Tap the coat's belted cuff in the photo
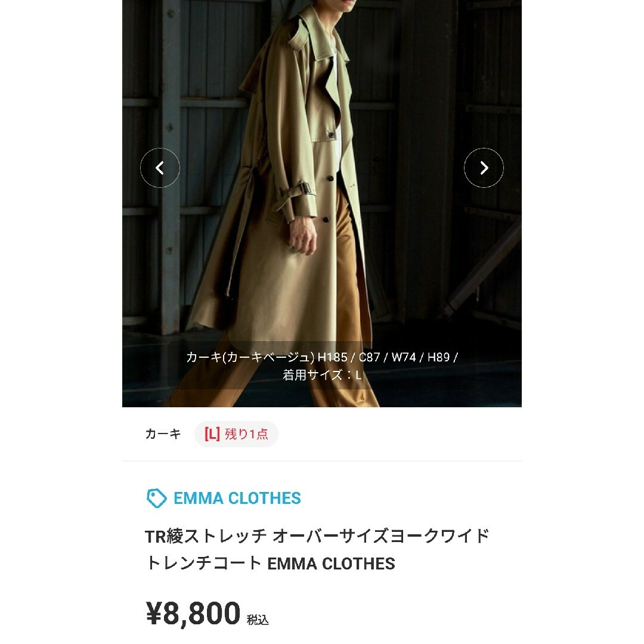Screen dimensions: 644x644 tap(297, 194)
